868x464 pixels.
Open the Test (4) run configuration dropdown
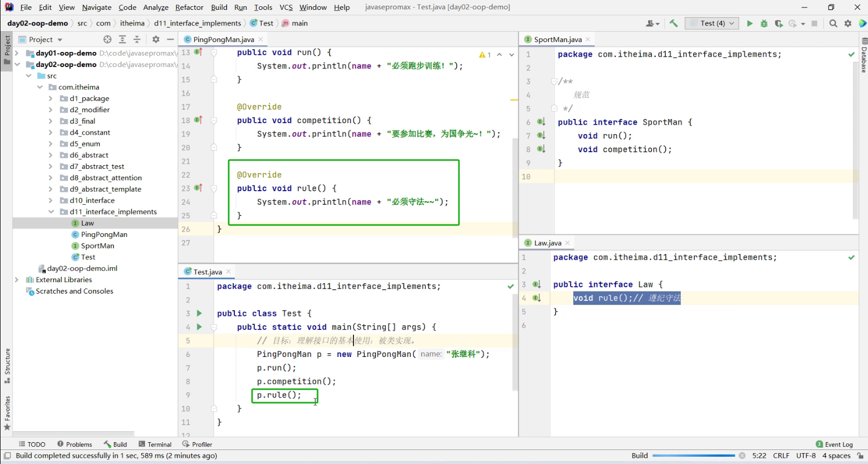click(712, 23)
